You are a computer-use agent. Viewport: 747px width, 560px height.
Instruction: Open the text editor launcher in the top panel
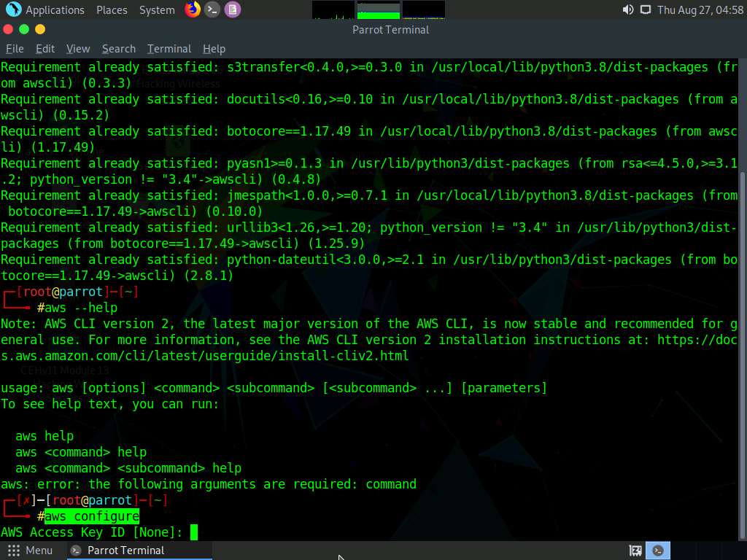[x=232, y=9]
